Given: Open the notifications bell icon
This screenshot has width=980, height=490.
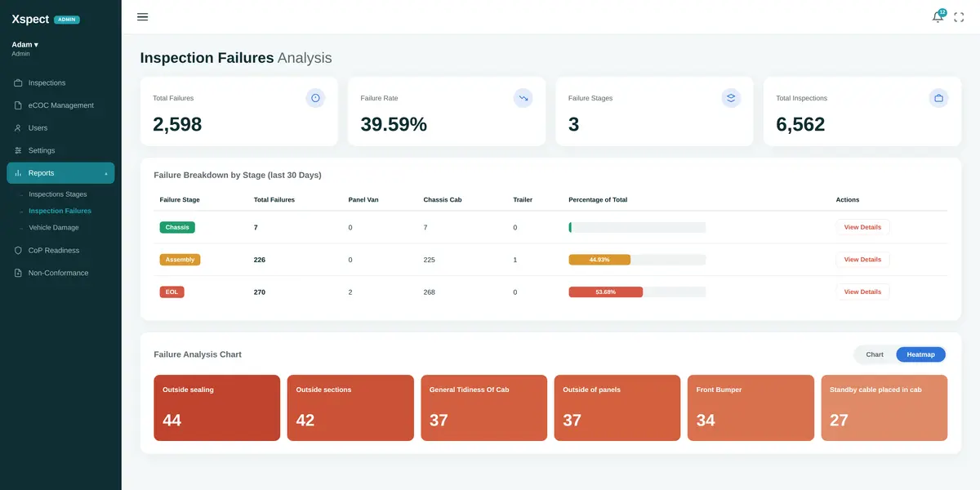Looking at the screenshot, I should pos(938,17).
